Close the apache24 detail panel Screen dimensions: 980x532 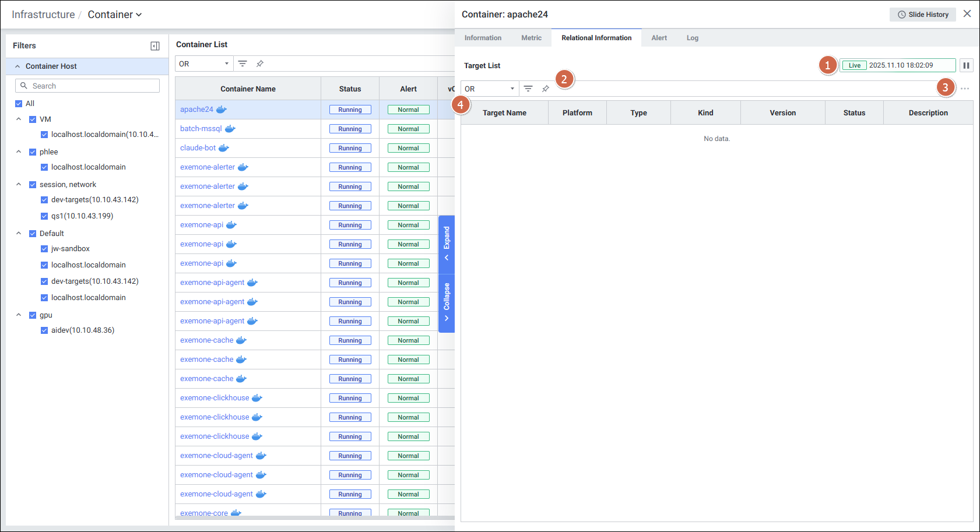(x=967, y=14)
